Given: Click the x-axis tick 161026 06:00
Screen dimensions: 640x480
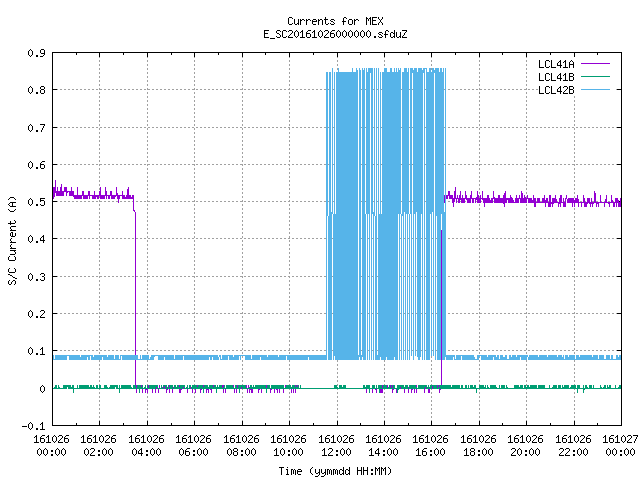Looking at the screenshot, I should (x=193, y=446).
